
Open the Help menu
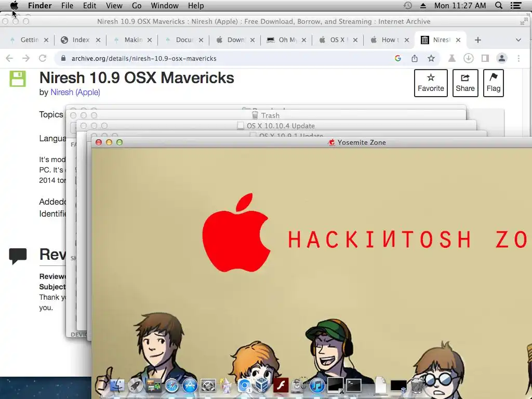click(196, 5)
